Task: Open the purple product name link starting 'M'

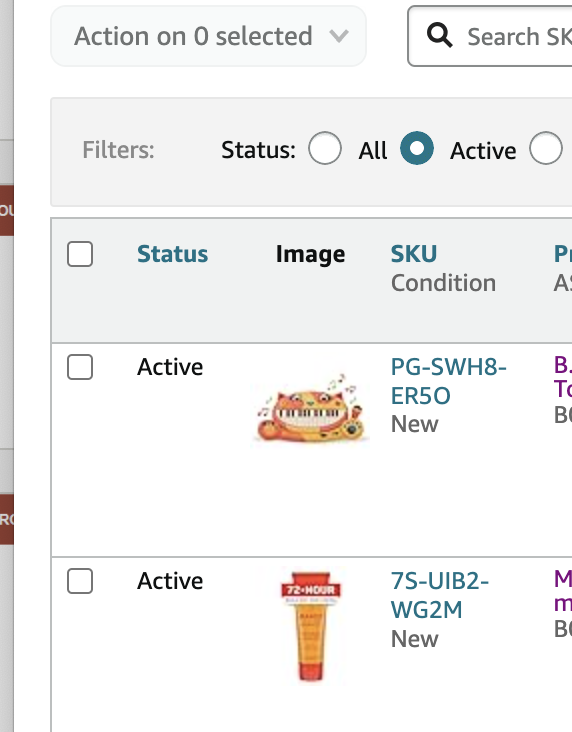Action: pyautogui.click(x=563, y=591)
